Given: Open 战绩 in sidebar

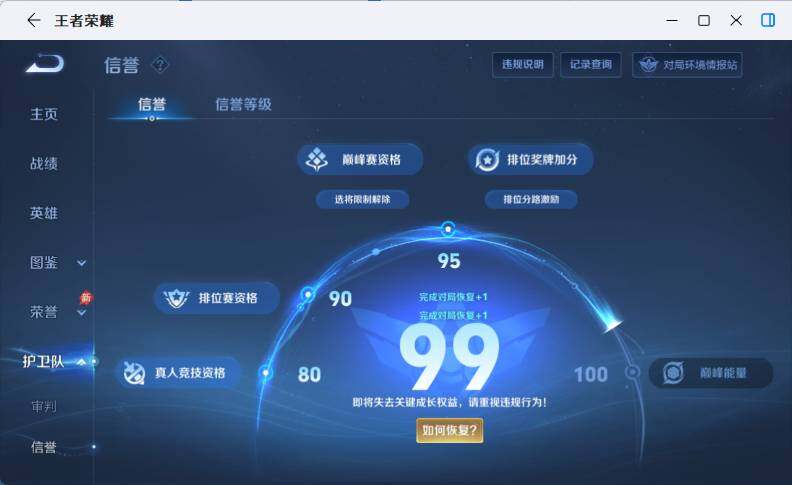Looking at the screenshot, I should 44,164.
